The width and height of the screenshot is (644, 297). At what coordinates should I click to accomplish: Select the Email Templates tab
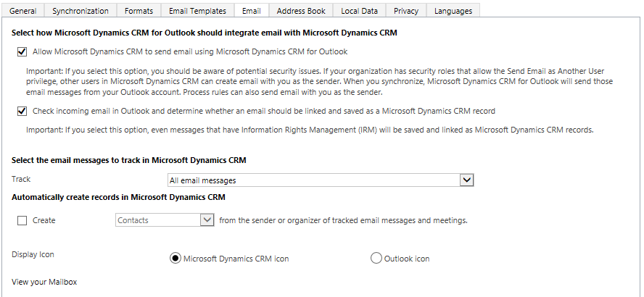click(x=197, y=11)
